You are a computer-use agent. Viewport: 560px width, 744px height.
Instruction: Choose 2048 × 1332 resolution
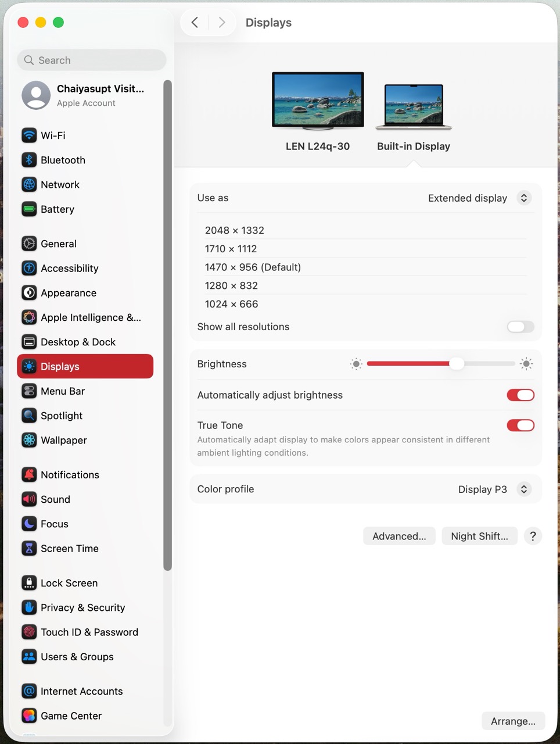(366, 230)
